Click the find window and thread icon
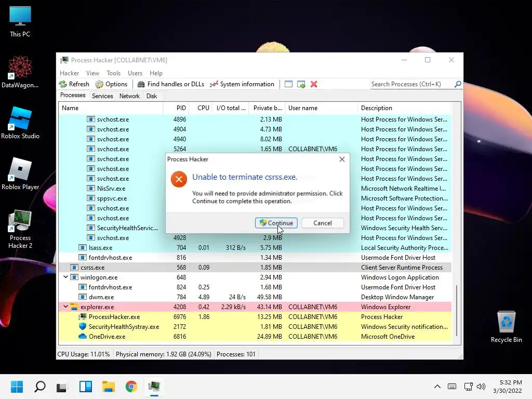The width and height of the screenshot is (532, 399). tap(301, 84)
